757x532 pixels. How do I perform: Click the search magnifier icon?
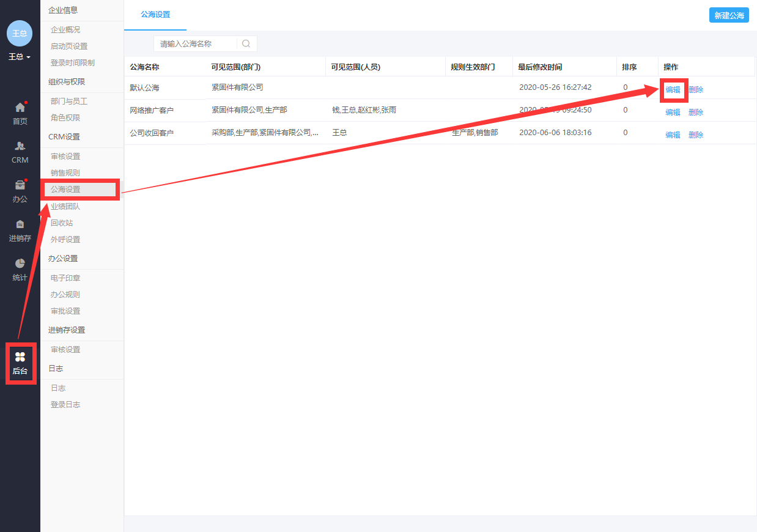pos(246,43)
